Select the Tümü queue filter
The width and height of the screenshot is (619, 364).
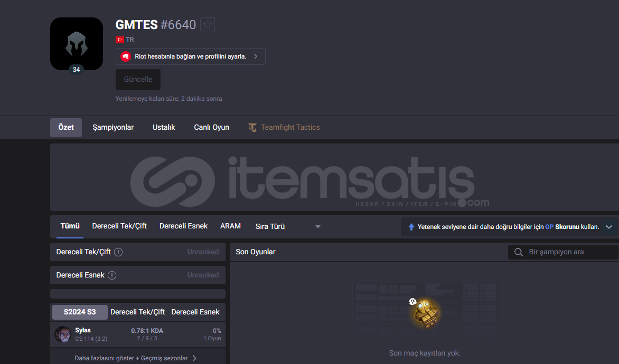point(70,226)
